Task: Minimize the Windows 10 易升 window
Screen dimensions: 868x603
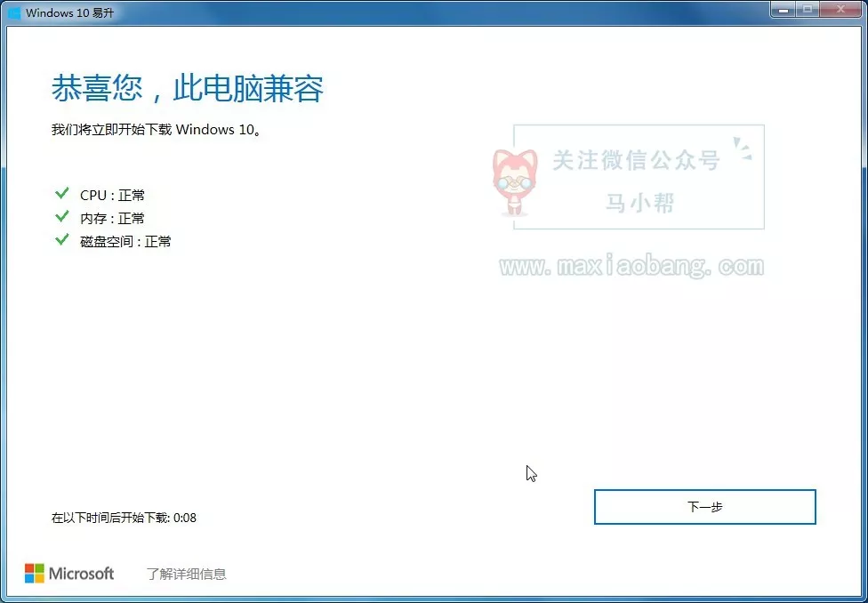Action: tap(785, 9)
